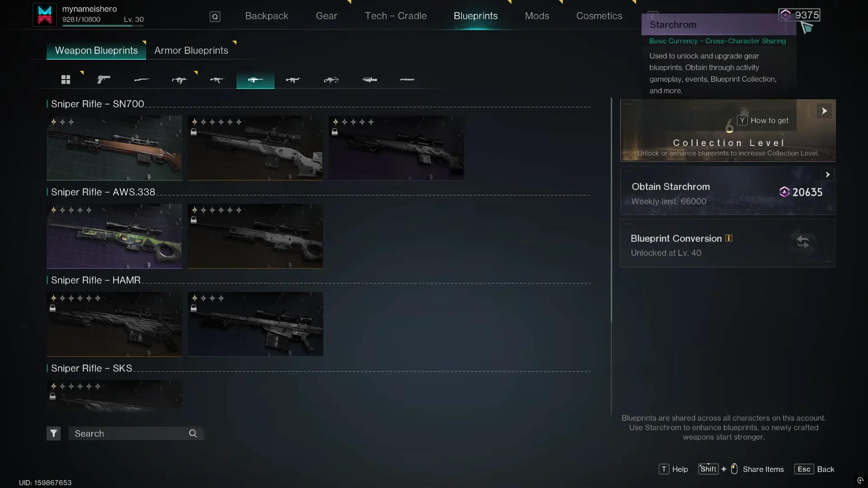868x488 pixels.
Task: Click the Blueprint Conversion info icon
Action: [x=729, y=238]
